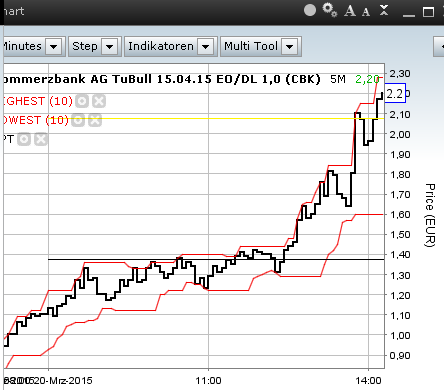
Task: Remove the PT indicator
Action: tap(41, 139)
